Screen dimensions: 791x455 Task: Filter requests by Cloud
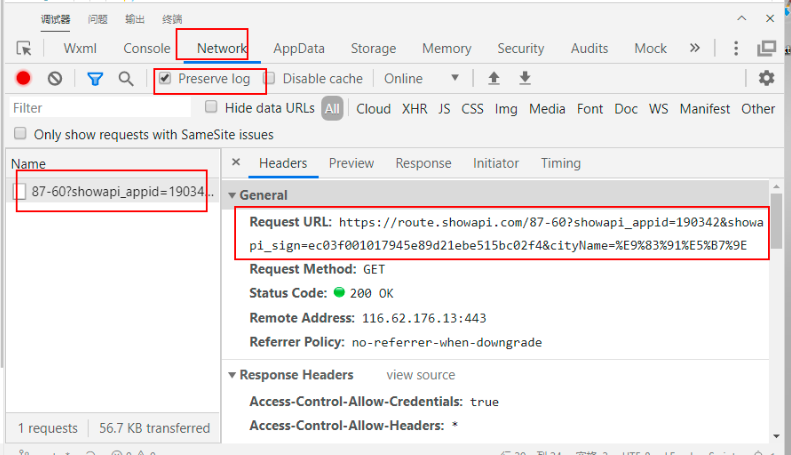click(373, 109)
